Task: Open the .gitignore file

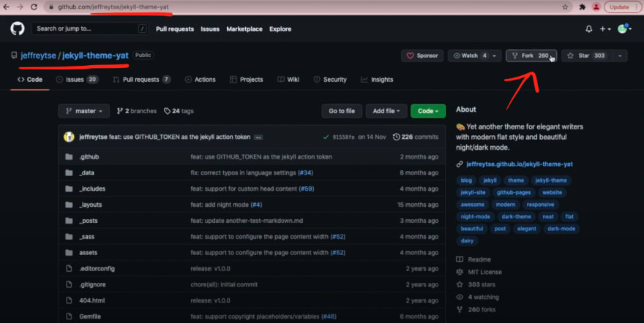Action: coord(92,285)
